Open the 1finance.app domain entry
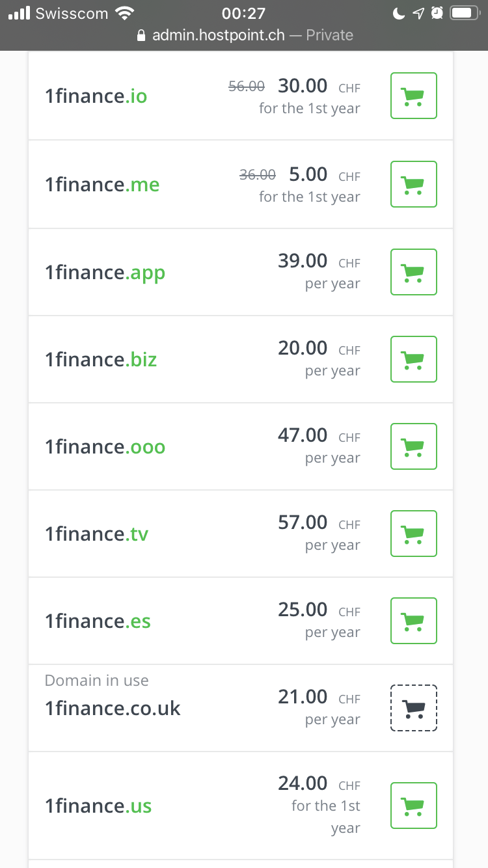This screenshot has height=868, width=488. point(105,272)
